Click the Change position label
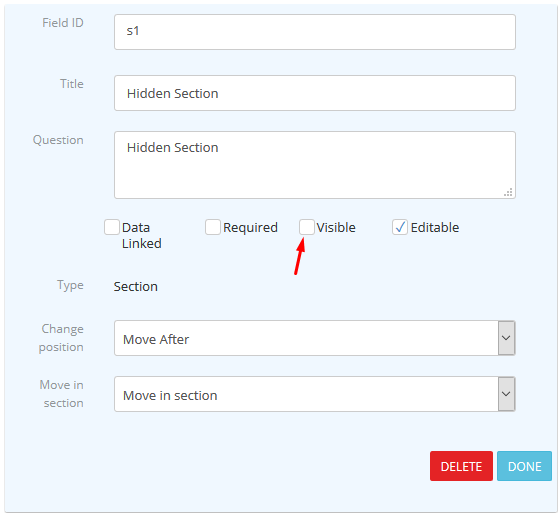Screen dimensions: 560x513 tap(61, 338)
